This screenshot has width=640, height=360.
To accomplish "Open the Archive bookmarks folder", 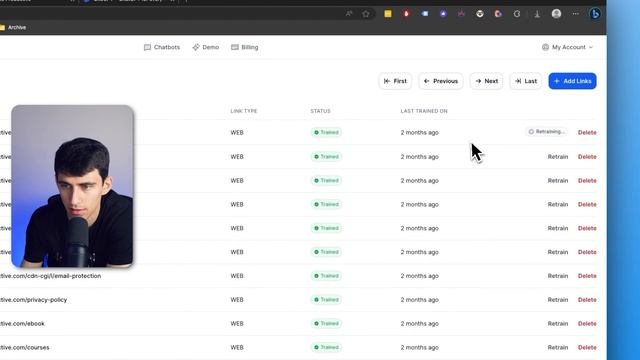I will (13, 27).
